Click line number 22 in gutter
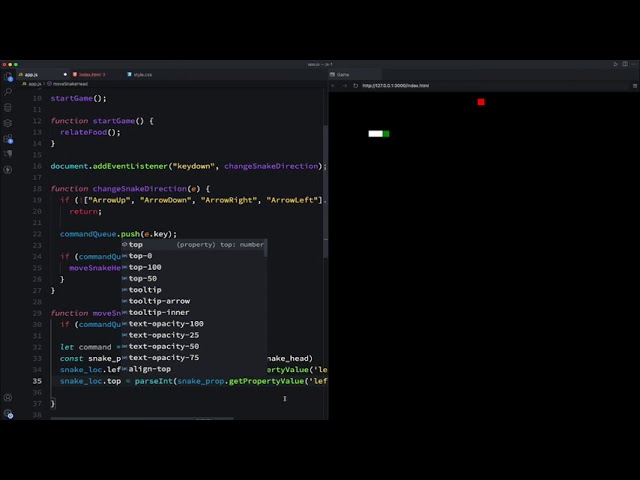The image size is (640, 480). 37,234
